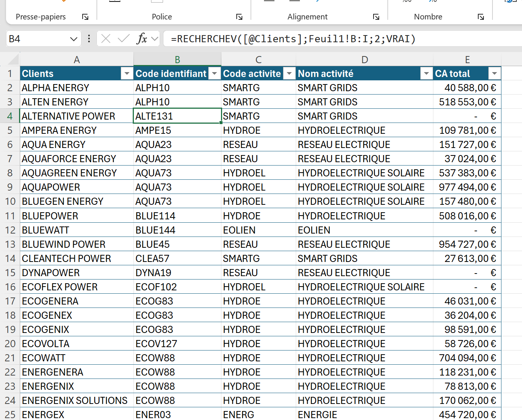522x420 pixels.
Task: Open the Clients column filter dropdown
Action: [x=127, y=74]
